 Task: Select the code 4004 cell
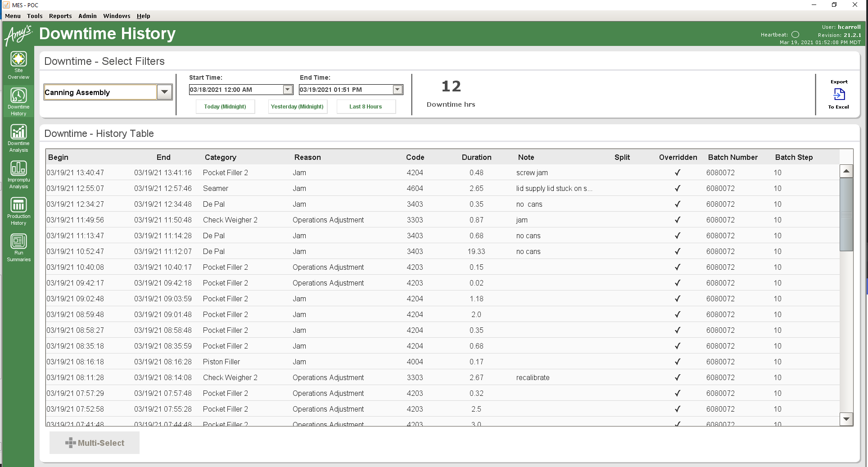(x=415, y=362)
